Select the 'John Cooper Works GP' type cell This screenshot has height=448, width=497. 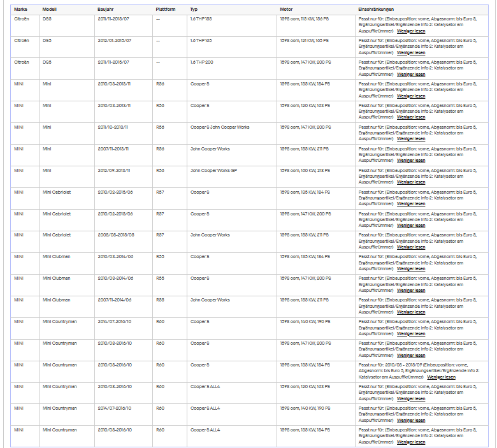213,171
